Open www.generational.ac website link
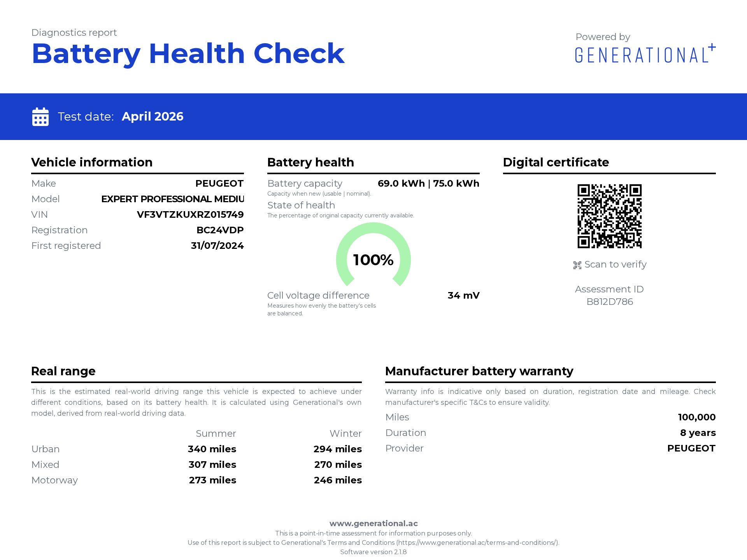This screenshot has width=747, height=560. (373, 523)
